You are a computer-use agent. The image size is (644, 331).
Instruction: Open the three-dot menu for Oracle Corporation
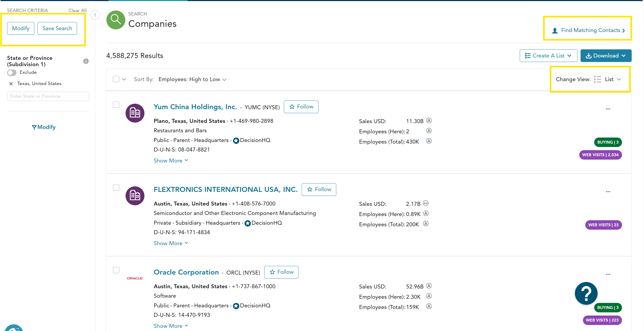tap(608, 274)
